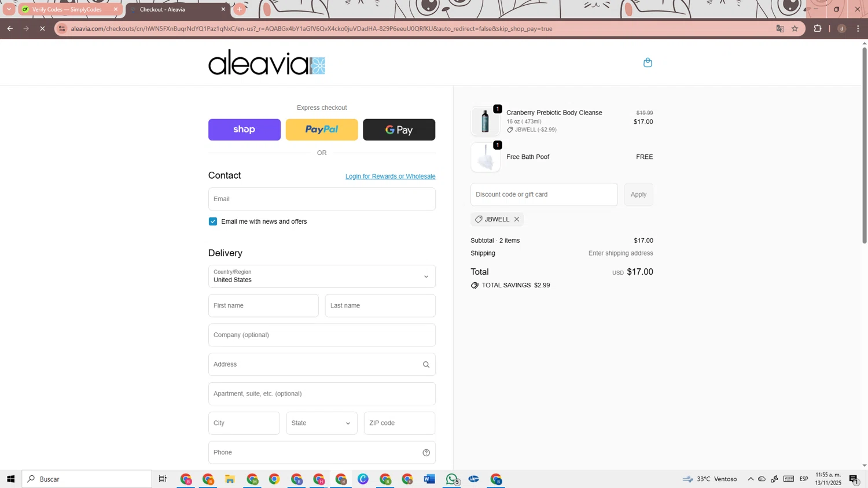Screen dimensions: 868x488
Task: Open the notification center icon
Action: pyautogui.click(x=854, y=479)
